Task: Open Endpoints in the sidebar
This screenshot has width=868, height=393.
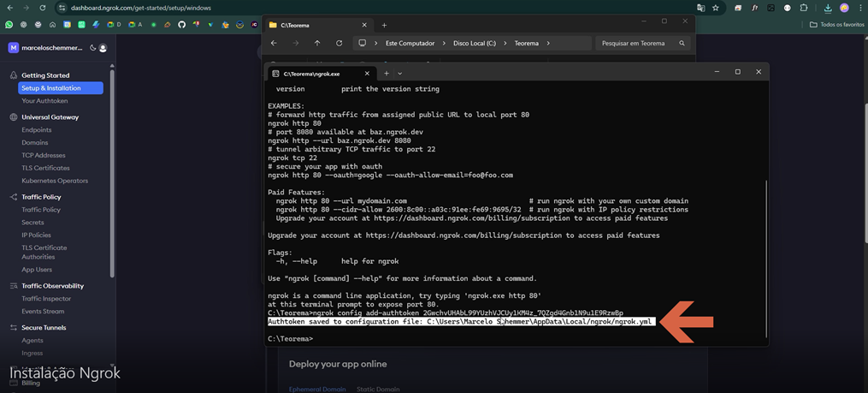Action: coord(37,130)
